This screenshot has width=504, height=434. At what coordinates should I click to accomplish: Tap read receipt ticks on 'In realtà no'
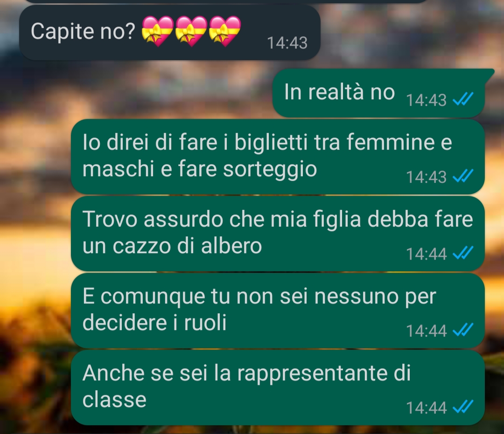[x=463, y=99]
